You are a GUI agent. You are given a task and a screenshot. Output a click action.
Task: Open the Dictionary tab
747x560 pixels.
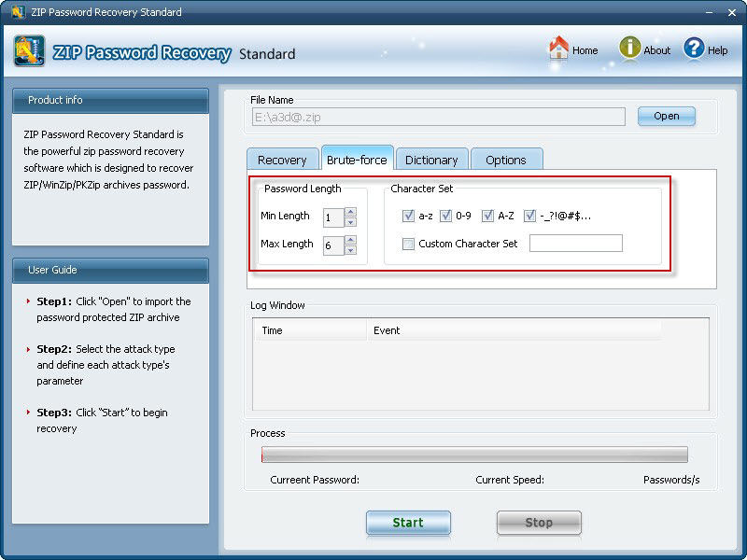[431, 160]
